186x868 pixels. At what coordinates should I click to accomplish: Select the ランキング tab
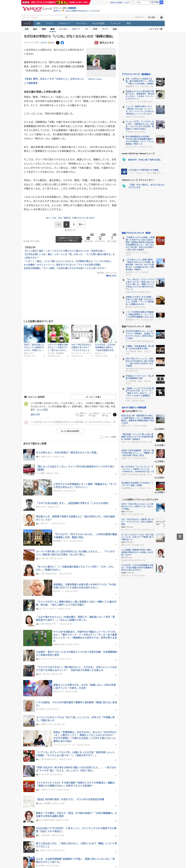(x=115, y=24)
